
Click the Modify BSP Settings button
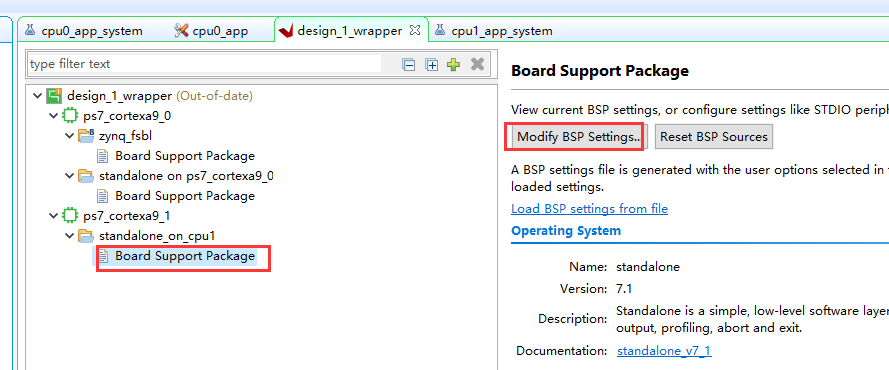(x=574, y=137)
